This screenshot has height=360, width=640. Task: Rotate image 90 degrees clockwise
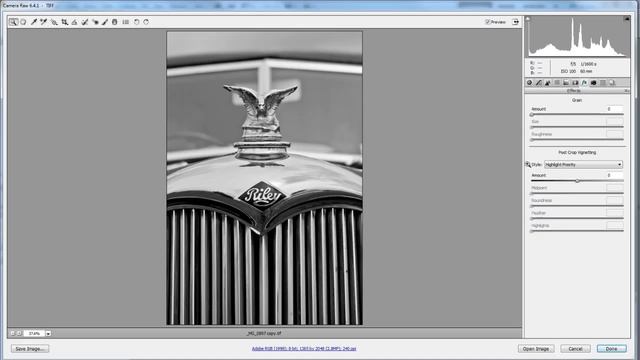[x=146, y=22]
